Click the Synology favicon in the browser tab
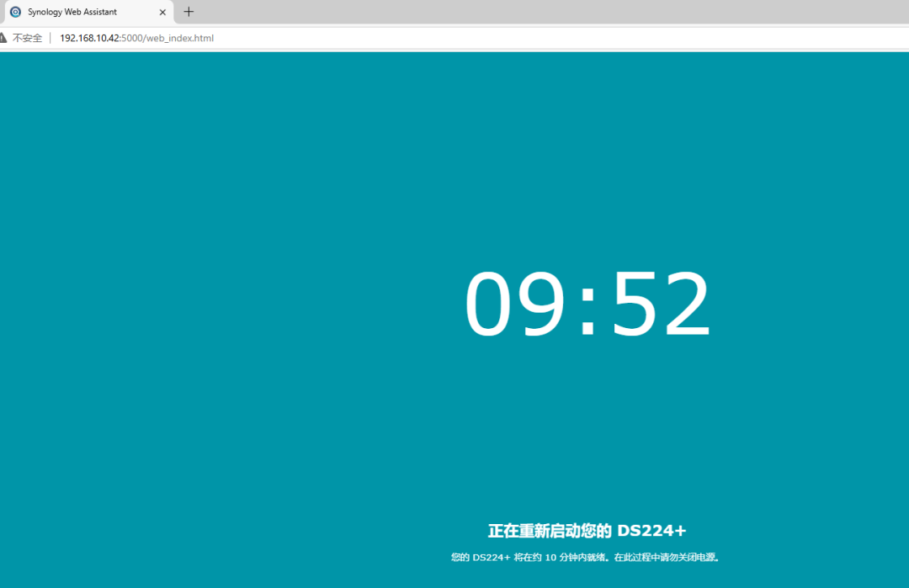The image size is (909, 588). (15, 12)
